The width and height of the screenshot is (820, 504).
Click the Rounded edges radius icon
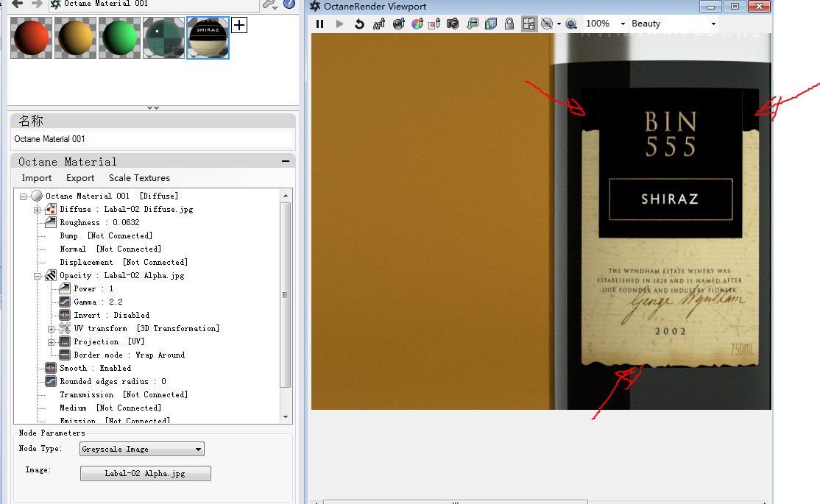coord(51,381)
